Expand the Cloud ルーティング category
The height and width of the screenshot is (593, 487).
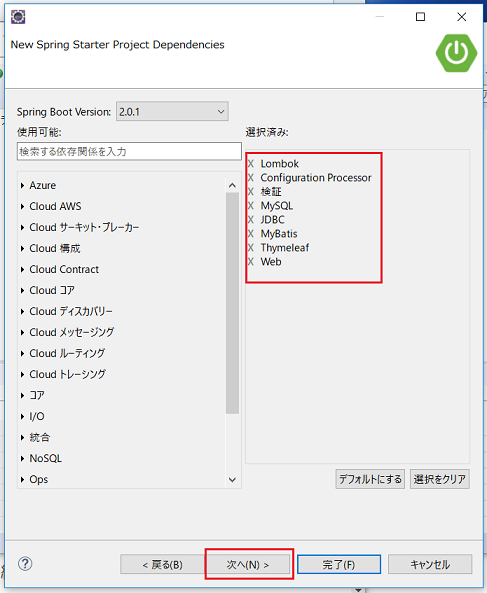[22, 353]
